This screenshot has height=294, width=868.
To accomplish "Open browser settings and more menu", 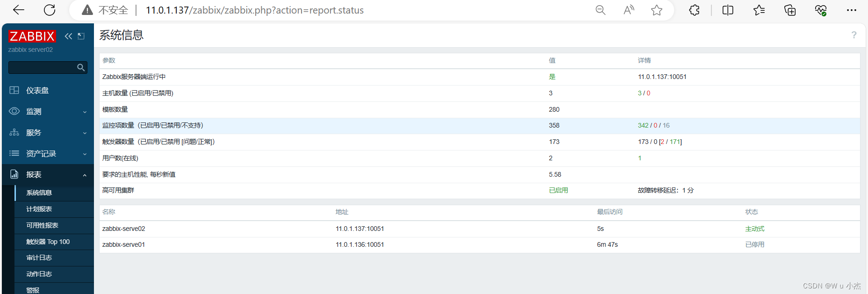I will click(852, 10).
